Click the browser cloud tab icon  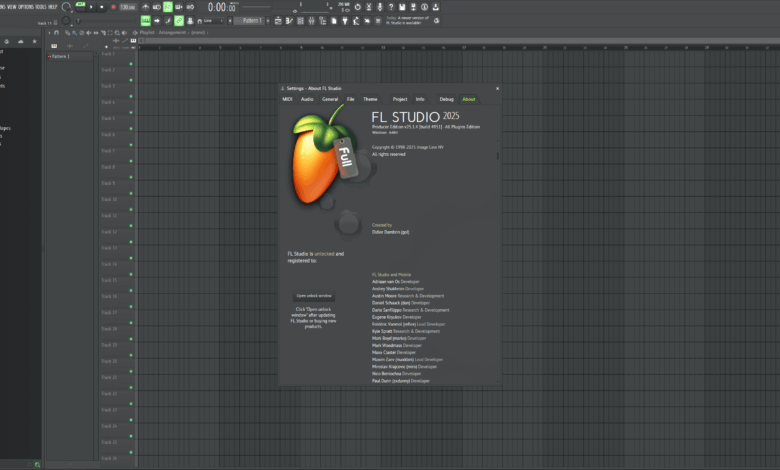[20, 41]
